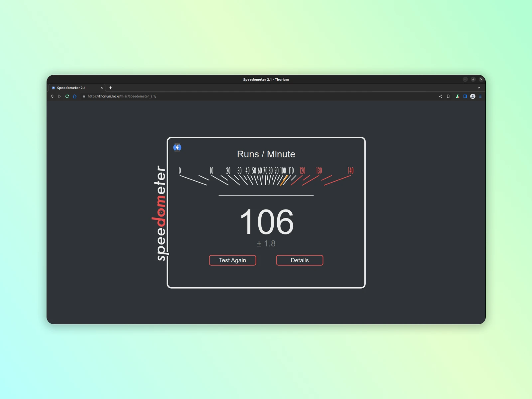This screenshot has width=532, height=399.
Task: Reload the Speedometer page
Action: click(67, 96)
